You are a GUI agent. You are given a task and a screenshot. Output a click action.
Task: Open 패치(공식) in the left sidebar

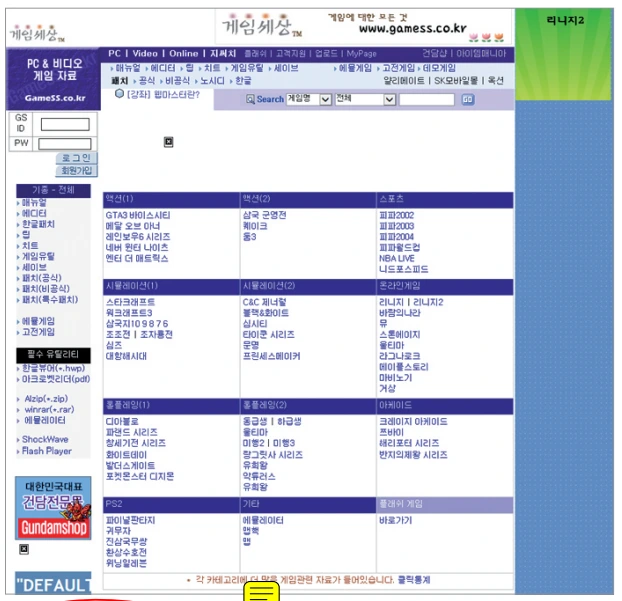(x=42, y=278)
